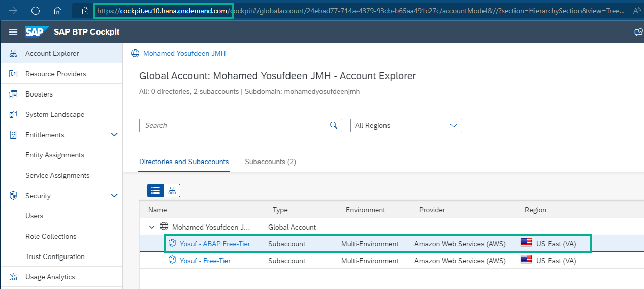
Task: Click the search magnifier icon
Action: tap(334, 125)
